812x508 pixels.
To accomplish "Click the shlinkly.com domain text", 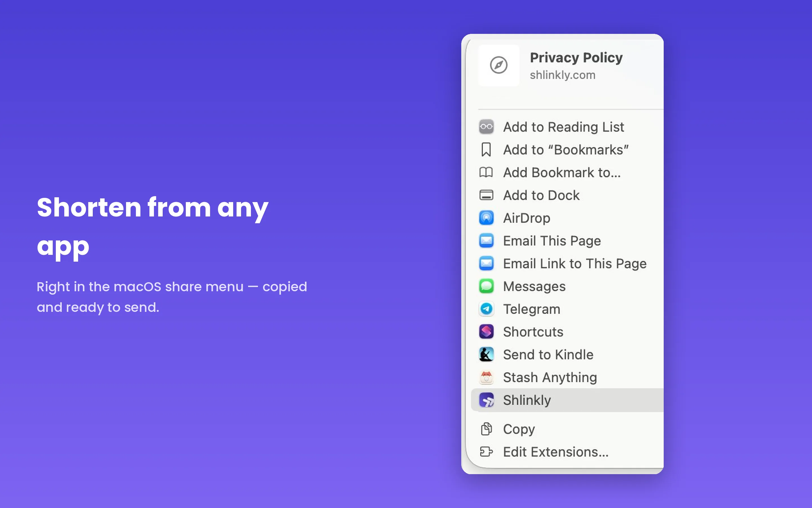I will pyautogui.click(x=563, y=75).
